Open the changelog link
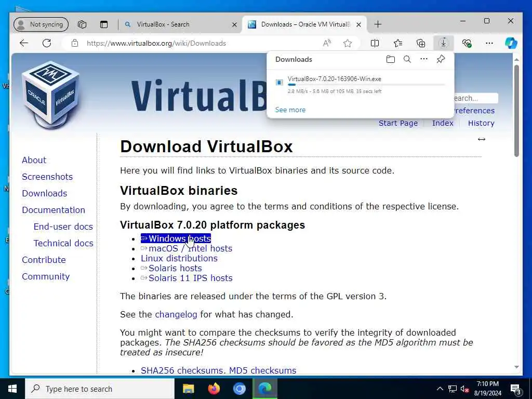This screenshot has height=399, width=532. (x=176, y=314)
